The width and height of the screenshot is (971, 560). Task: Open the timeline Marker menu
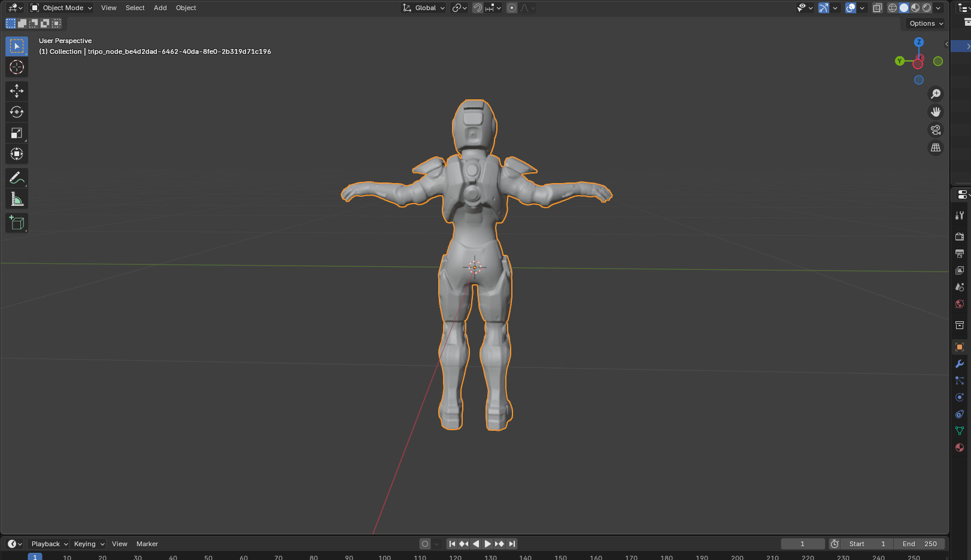point(147,544)
